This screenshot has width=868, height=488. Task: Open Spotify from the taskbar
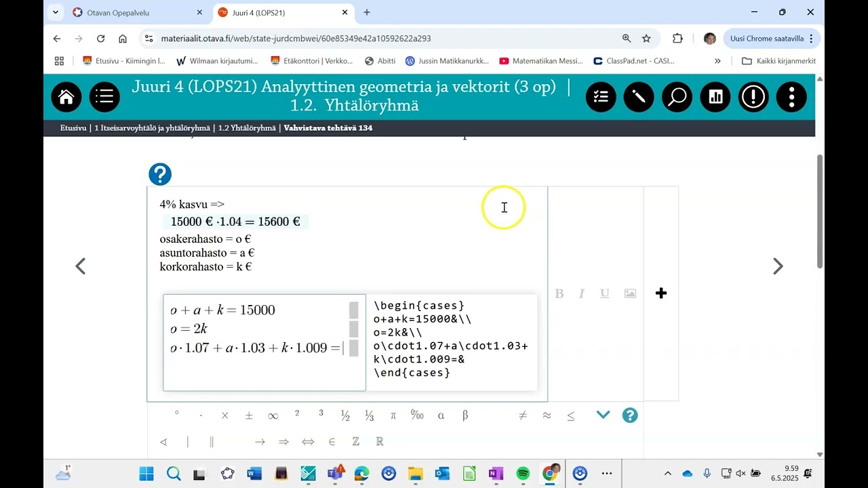pos(523,473)
